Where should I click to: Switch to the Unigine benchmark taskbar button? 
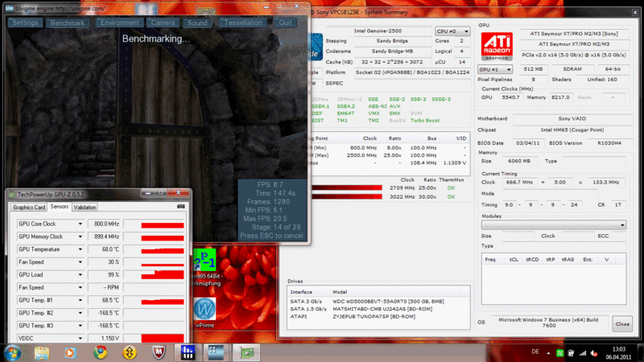[217, 352]
